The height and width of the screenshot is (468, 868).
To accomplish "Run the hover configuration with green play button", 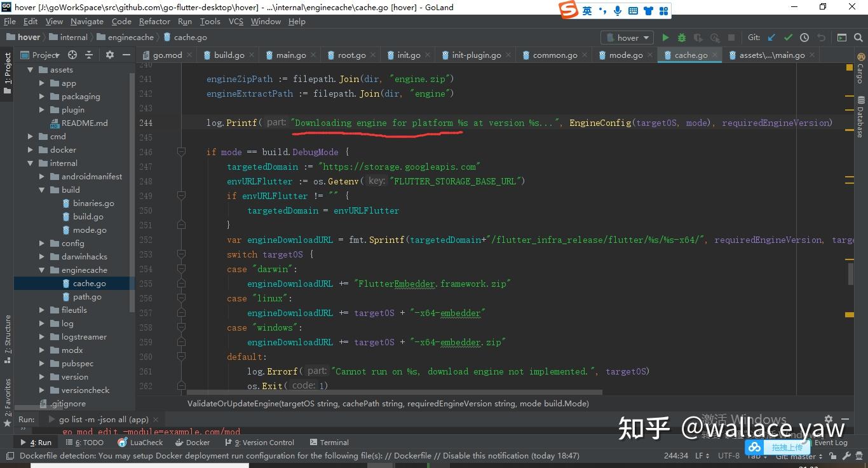I will [665, 38].
